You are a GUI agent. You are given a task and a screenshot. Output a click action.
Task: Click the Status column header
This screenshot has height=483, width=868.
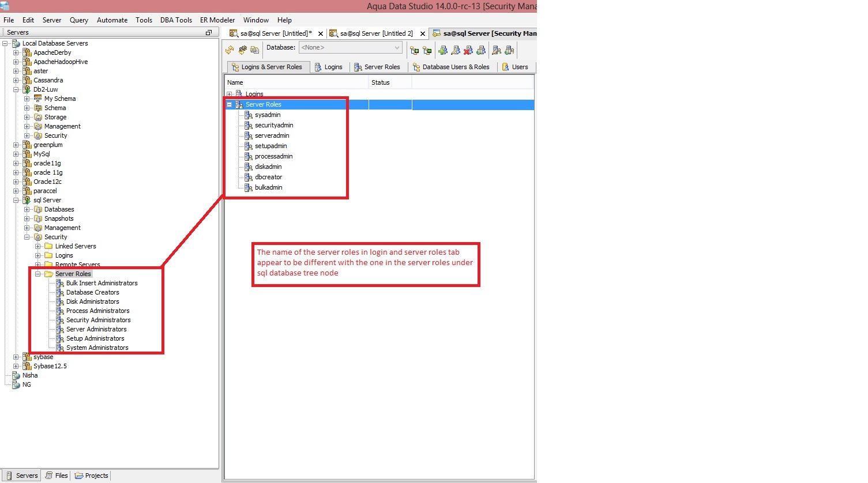pyautogui.click(x=390, y=82)
